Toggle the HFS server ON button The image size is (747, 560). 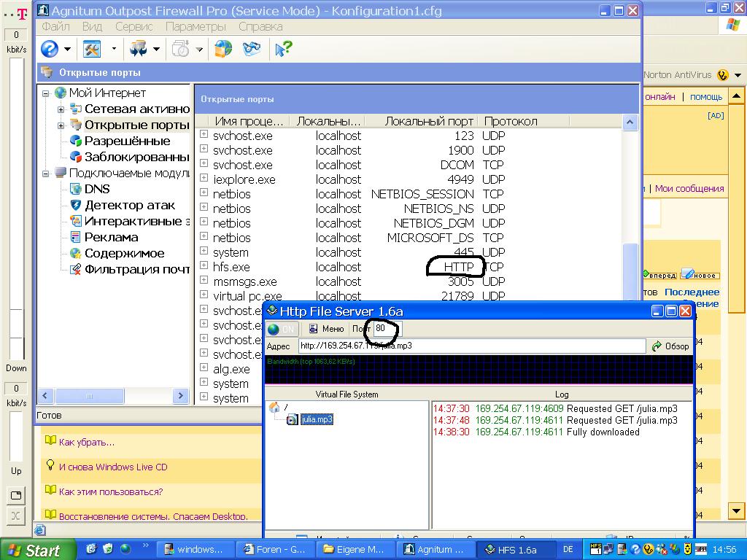(282, 329)
